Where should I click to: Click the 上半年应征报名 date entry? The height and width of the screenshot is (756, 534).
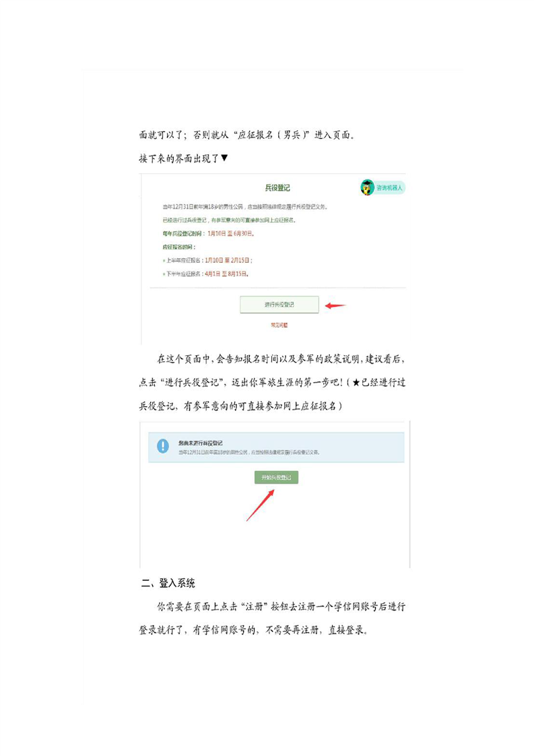pos(207,260)
